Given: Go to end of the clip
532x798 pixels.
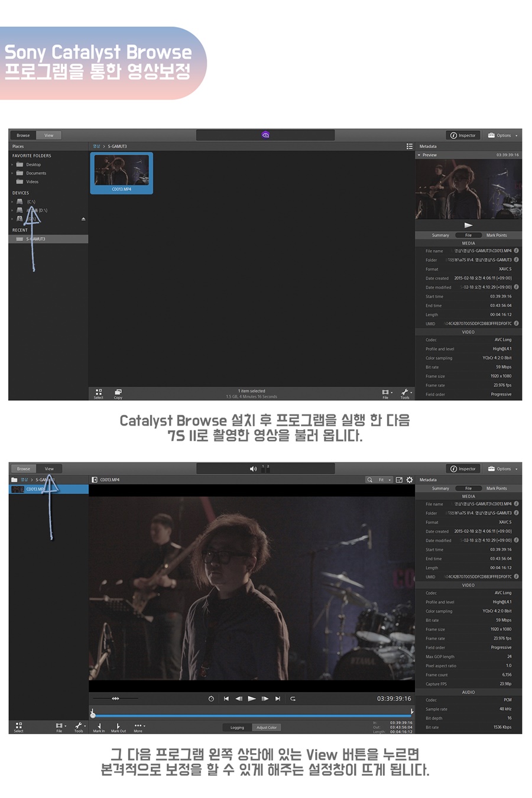Looking at the screenshot, I should click(278, 699).
